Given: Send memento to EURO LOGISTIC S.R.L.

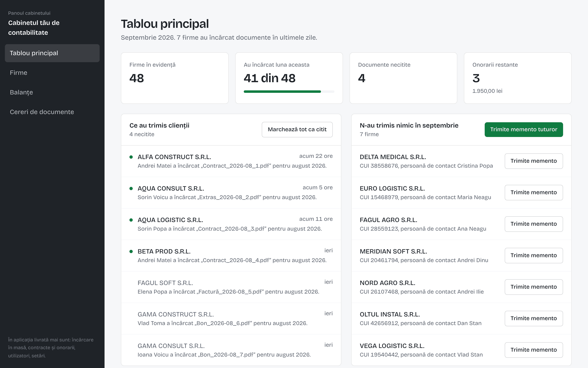Looking at the screenshot, I should [533, 193].
